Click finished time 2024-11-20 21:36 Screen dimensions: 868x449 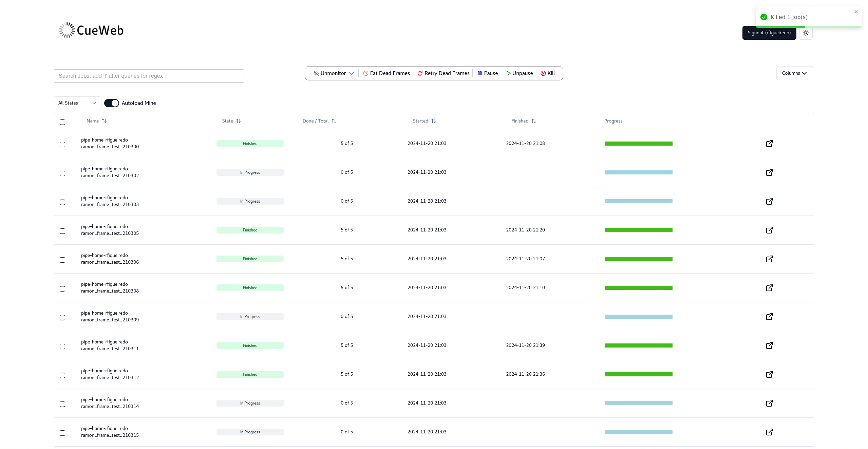click(525, 374)
